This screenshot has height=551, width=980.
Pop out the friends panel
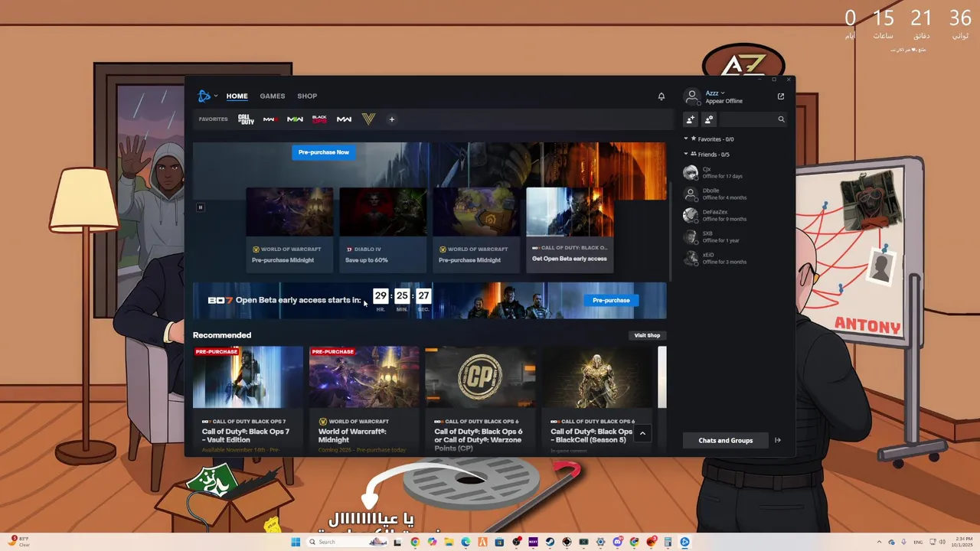[x=781, y=96]
